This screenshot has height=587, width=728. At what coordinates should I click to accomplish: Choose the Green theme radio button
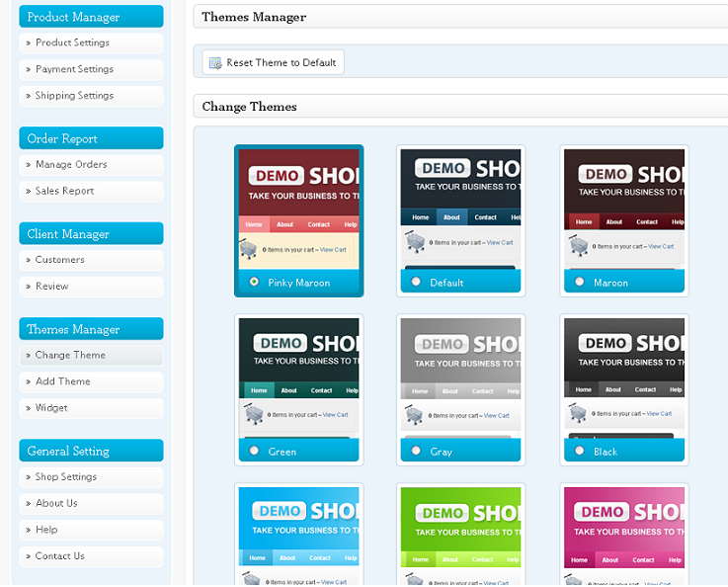click(254, 451)
